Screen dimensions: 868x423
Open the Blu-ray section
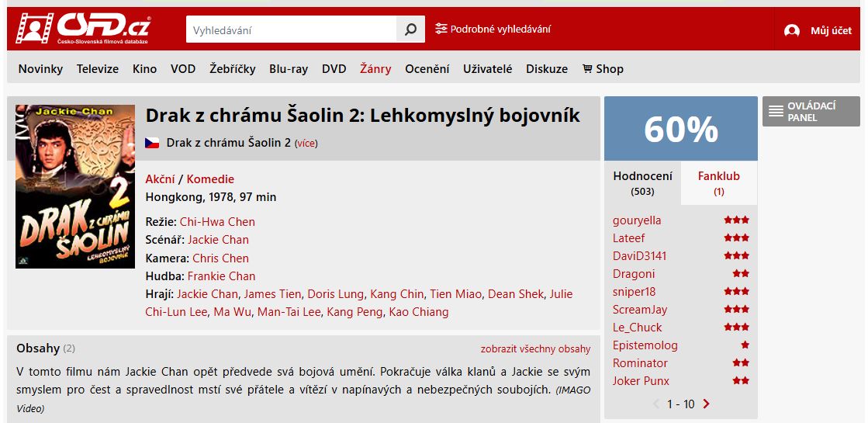point(289,68)
